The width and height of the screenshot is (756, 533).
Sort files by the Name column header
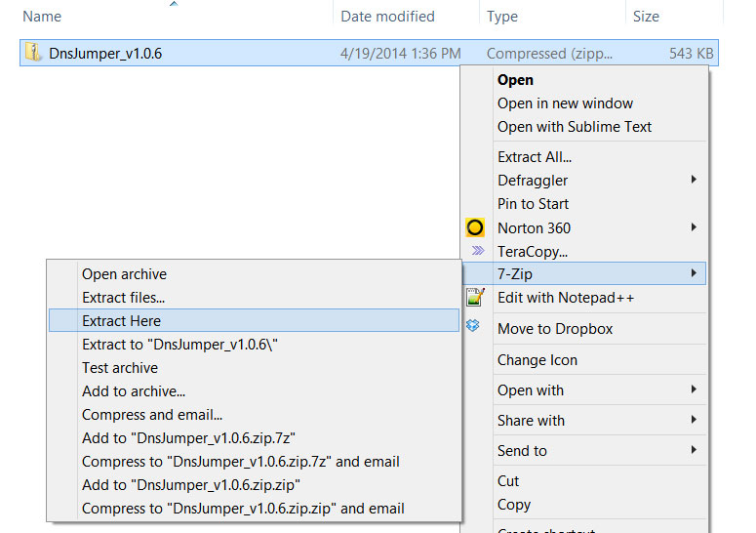[x=42, y=17]
